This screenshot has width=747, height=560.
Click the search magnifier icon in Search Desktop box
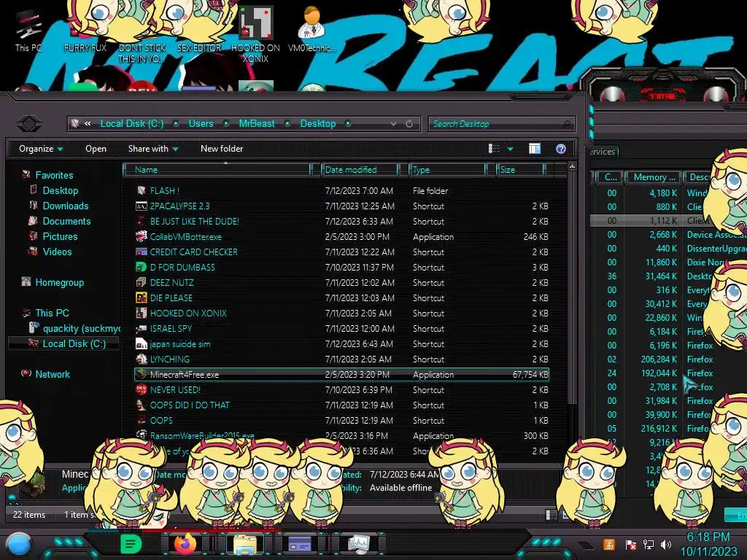point(566,124)
